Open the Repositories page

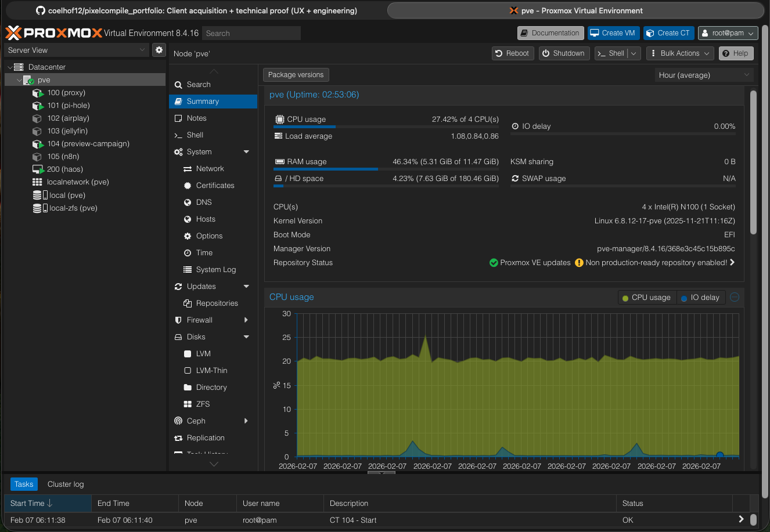pos(213,303)
